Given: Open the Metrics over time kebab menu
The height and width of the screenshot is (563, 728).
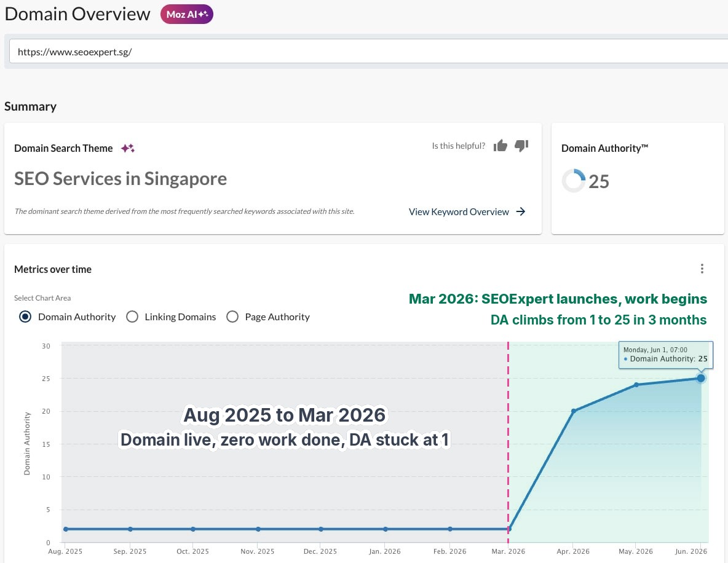Looking at the screenshot, I should coord(702,269).
